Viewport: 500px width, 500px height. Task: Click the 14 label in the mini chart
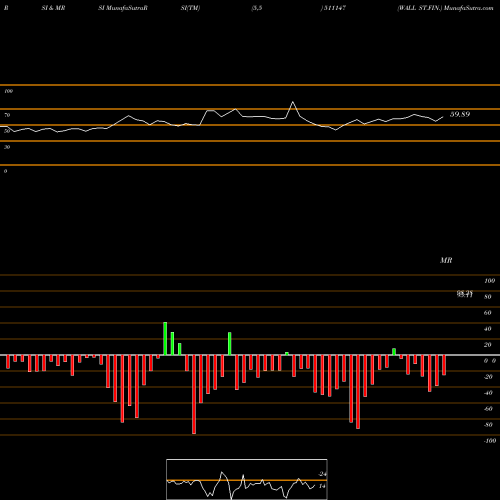pos(322,486)
